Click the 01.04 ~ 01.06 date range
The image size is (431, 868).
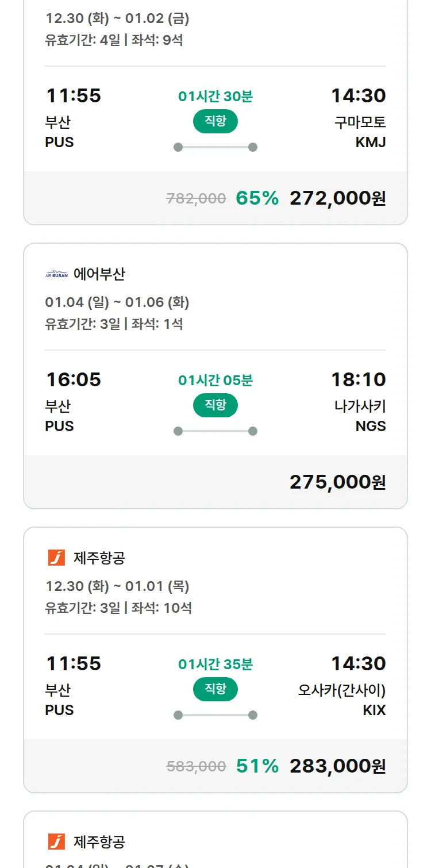tap(117, 302)
